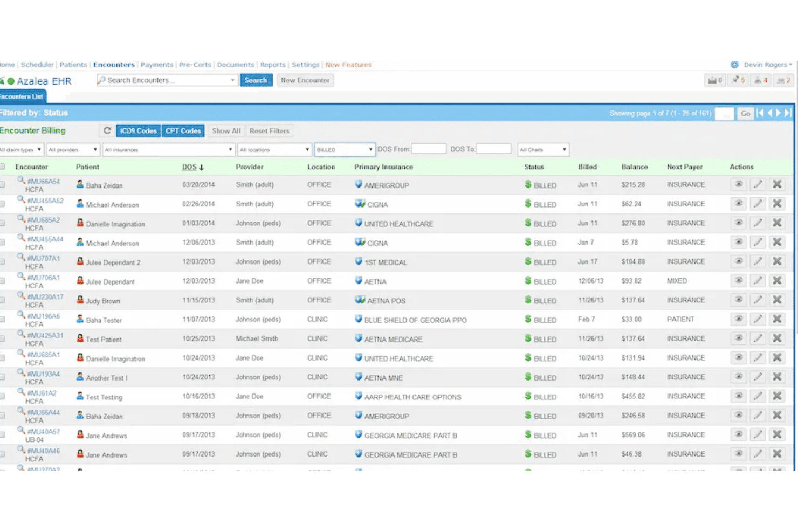Viewport: 798px width, 532px height.
Task: Open the Scheduler menu
Action: [37, 65]
